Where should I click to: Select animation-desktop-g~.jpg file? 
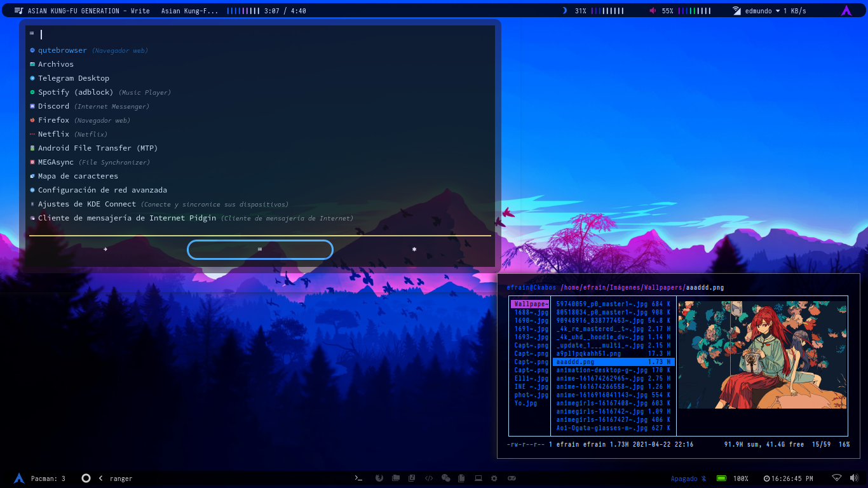click(x=613, y=370)
